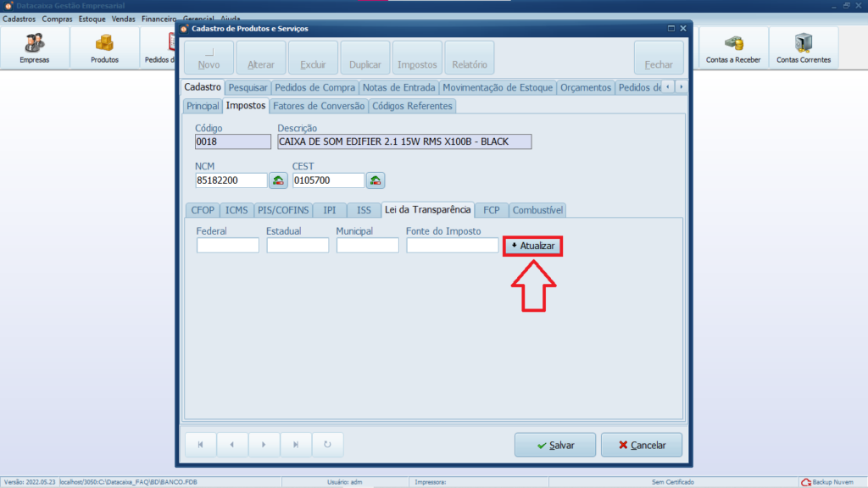Go to the first record
Image resolution: width=868 pixels, height=488 pixels.
201,445
